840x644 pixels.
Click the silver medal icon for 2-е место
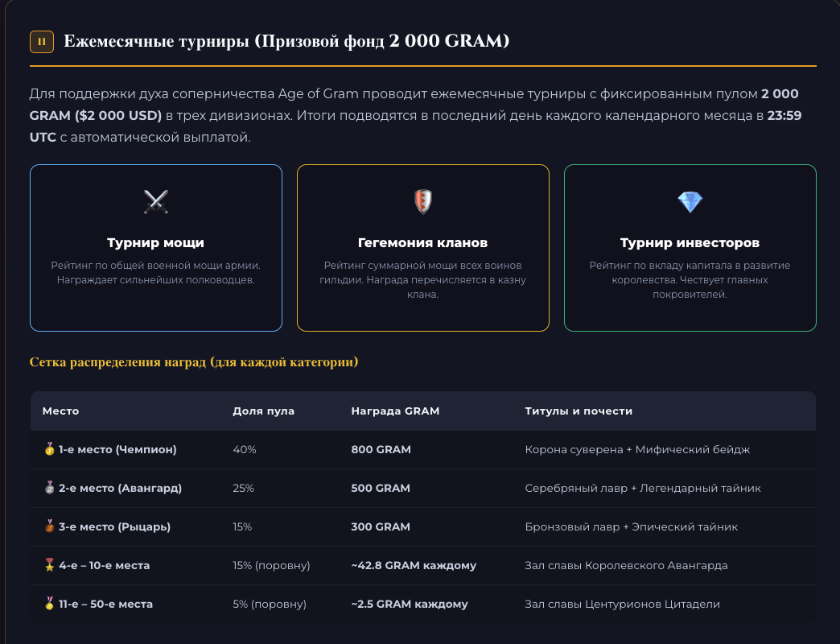[49, 488]
